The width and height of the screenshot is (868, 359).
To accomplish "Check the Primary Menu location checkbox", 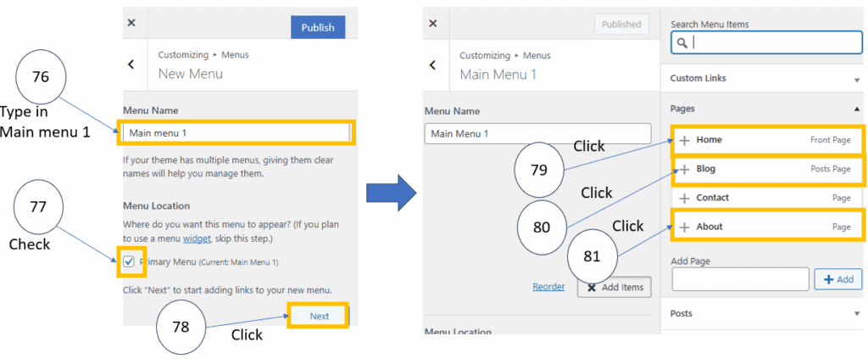I will pos(129,262).
